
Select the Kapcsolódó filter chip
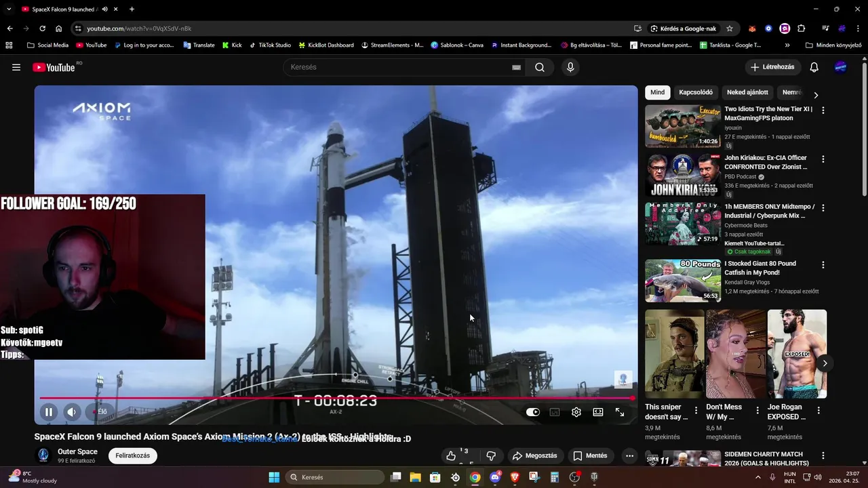coord(696,92)
